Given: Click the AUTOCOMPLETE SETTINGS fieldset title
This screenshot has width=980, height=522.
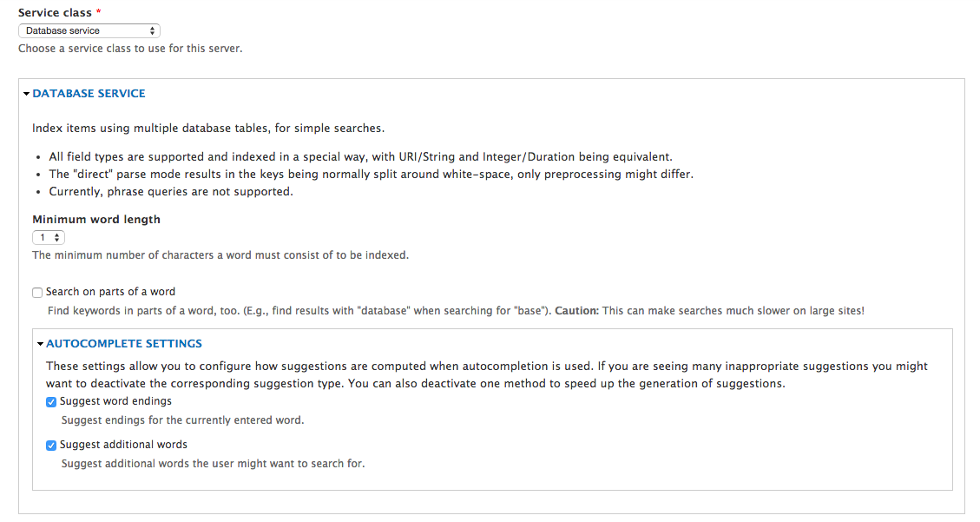Looking at the screenshot, I should [x=124, y=344].
